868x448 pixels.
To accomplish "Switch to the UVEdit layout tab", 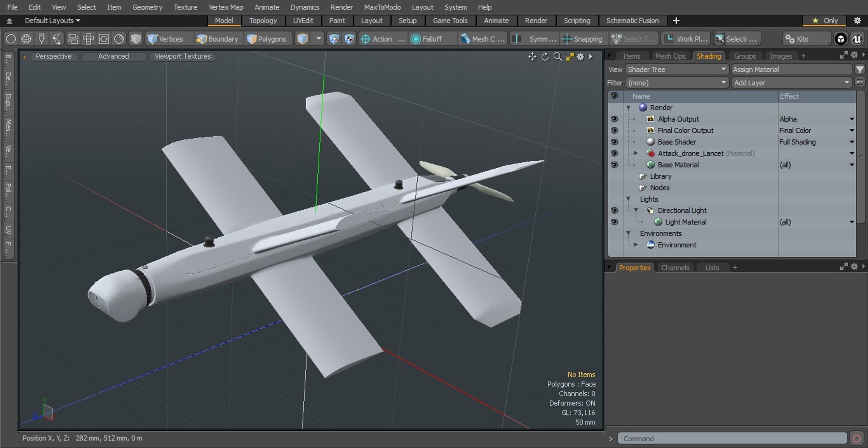I will [303, 20].
